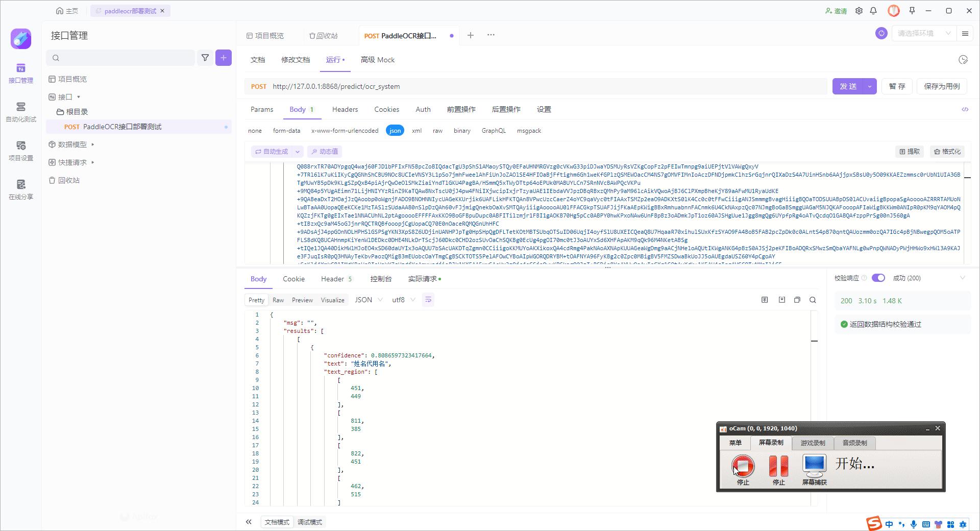Open the 前置操作 tab
The image size is (980, 531).
[461, 109]
